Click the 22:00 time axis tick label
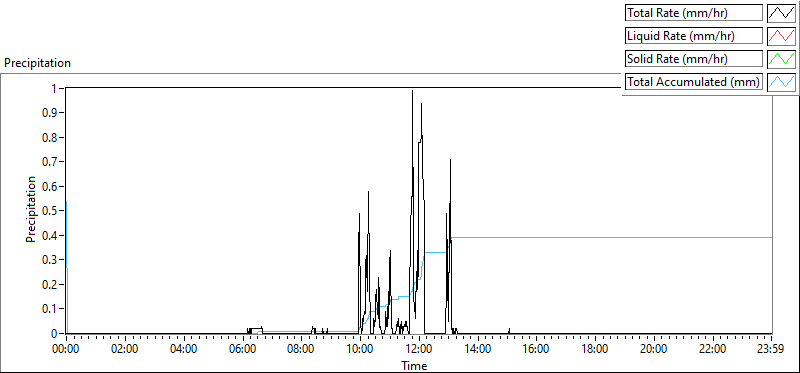This screenshot has height=373, width=800. [713, 350]
